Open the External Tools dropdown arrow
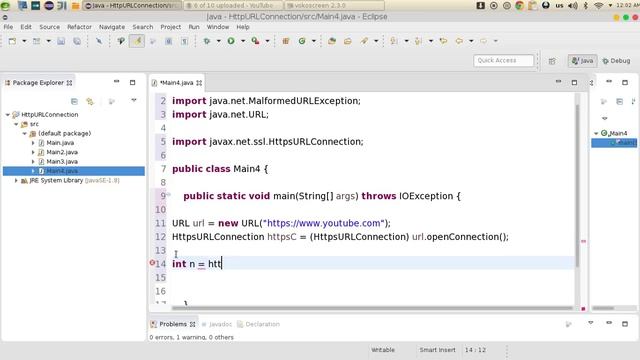Image resolution: width=640 pixels, height=360 pixels. pos(267,41)
